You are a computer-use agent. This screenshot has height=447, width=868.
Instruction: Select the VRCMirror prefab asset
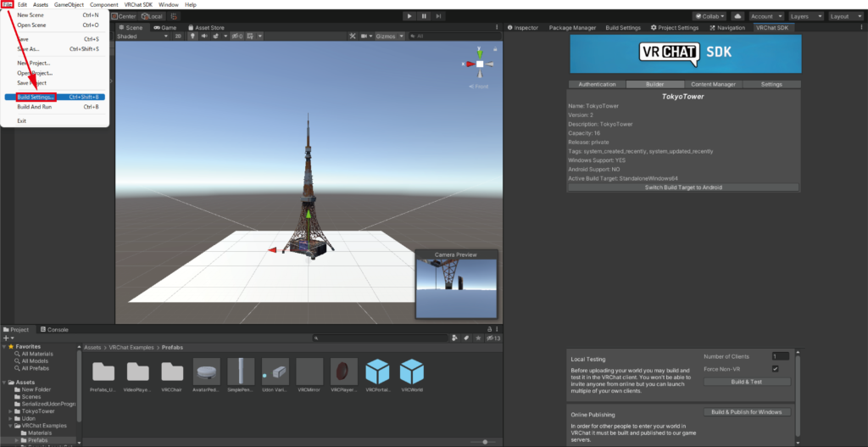pyautogui.click(x=309, y=376)
